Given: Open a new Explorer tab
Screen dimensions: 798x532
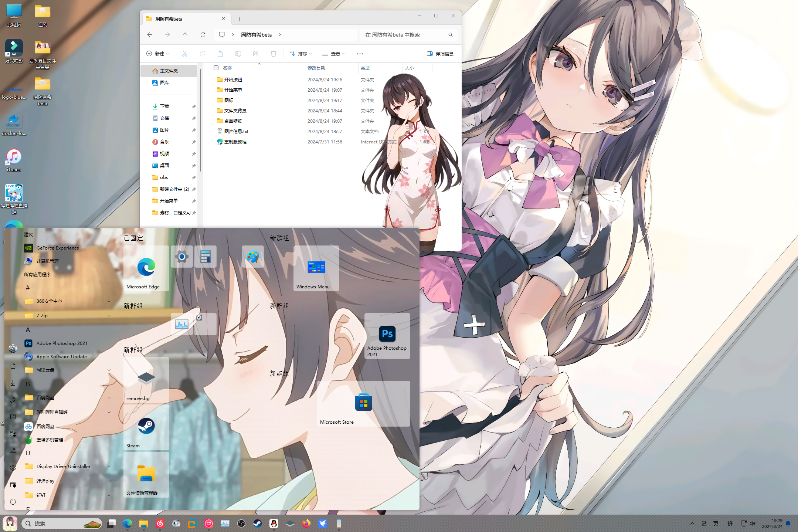Looking at the screenshot, I should pyautogui.click(x=240, y=19).
